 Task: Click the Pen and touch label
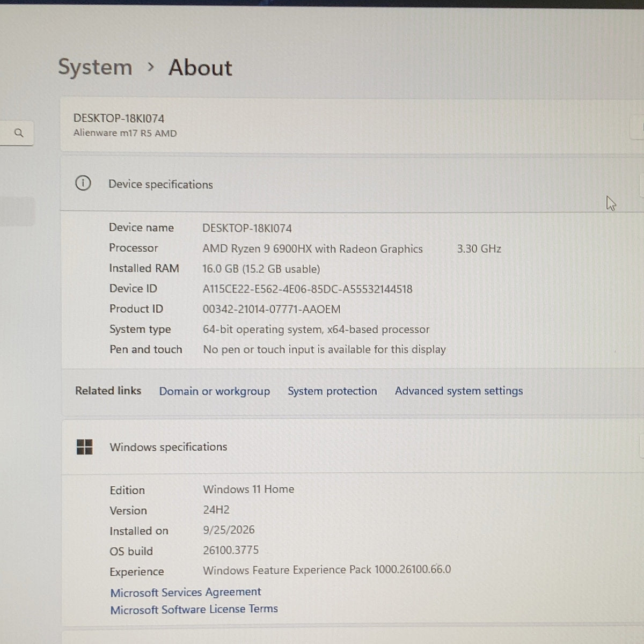[x=146, y=349]
